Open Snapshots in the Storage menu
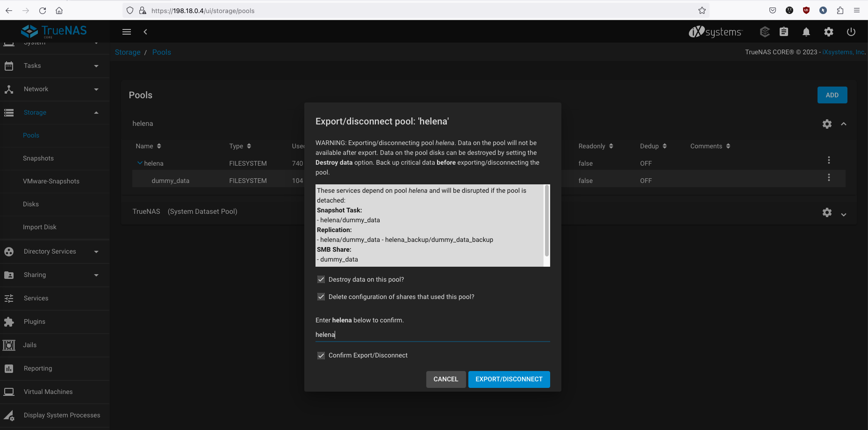 pos(38,159)
